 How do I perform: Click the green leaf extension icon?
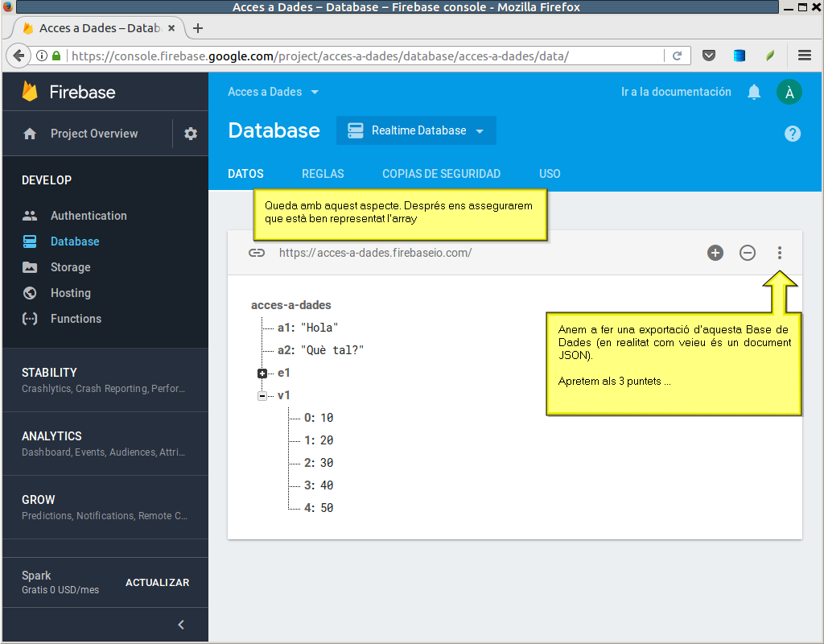click(x=770, y=56)
